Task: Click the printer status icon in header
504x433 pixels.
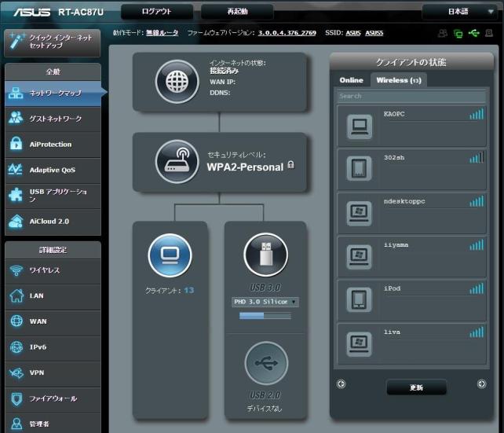Action: [489, 33]
